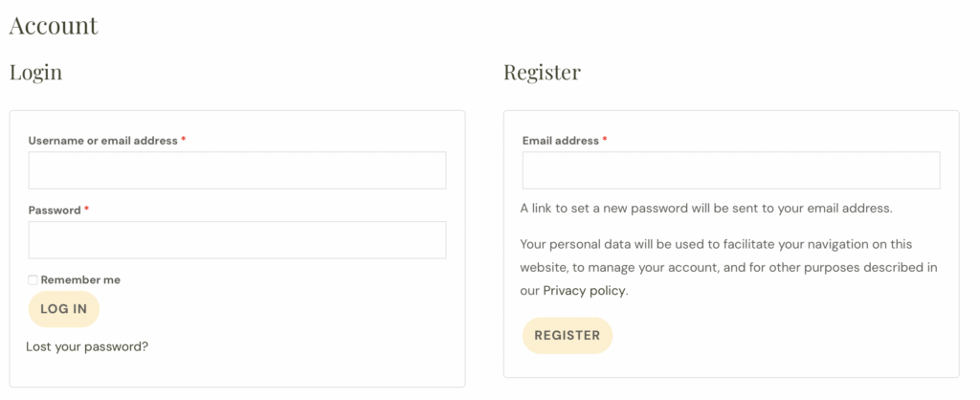
Task: Click the red asterisk beside Email address label
Action: (x=605, y=141)
